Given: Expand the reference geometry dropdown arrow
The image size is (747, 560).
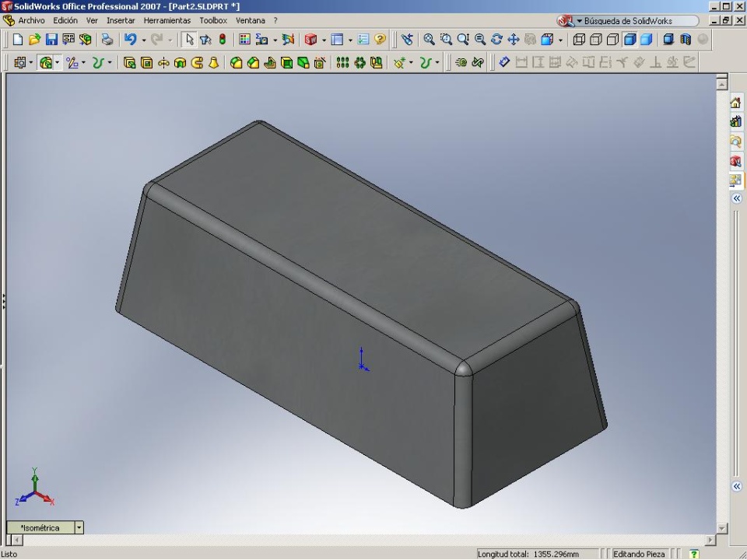Looking at the screenshot, I should [x=411, y=63].
